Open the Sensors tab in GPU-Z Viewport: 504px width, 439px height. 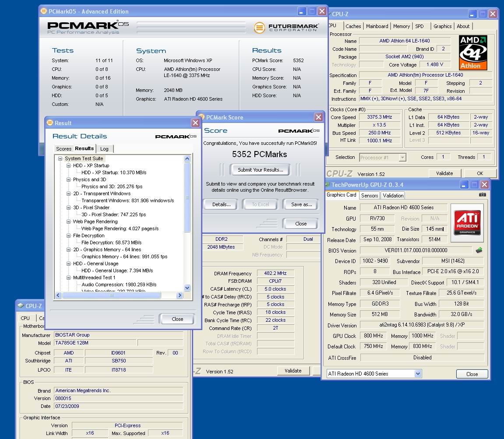click(x=370, y=195)
